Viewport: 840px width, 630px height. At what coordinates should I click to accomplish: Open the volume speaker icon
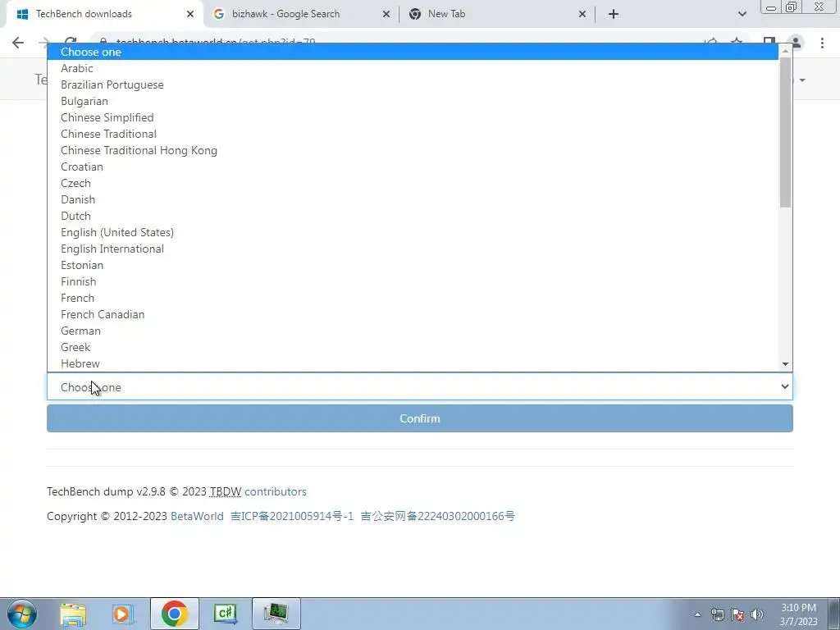coord(757,614)
